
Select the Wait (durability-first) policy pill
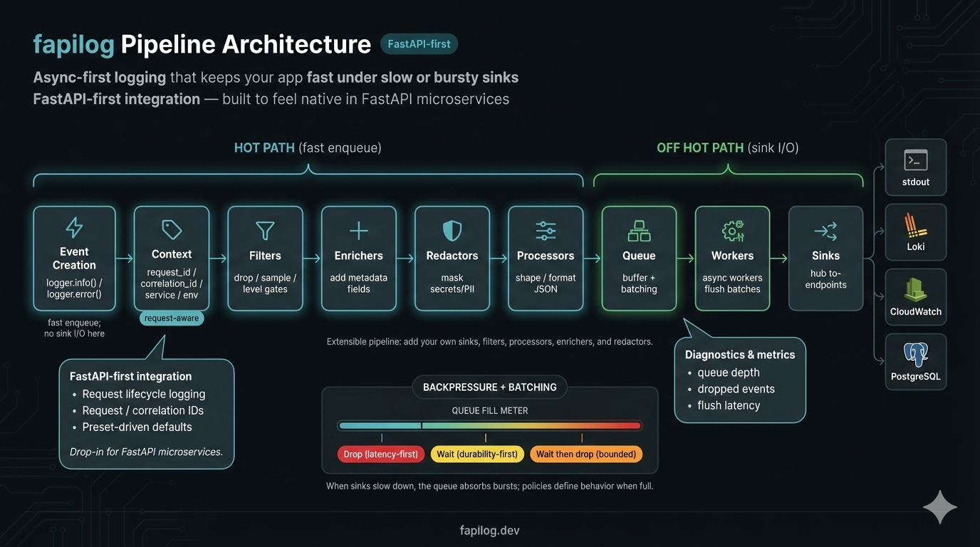pyautogui.click(x=477, y=454)
